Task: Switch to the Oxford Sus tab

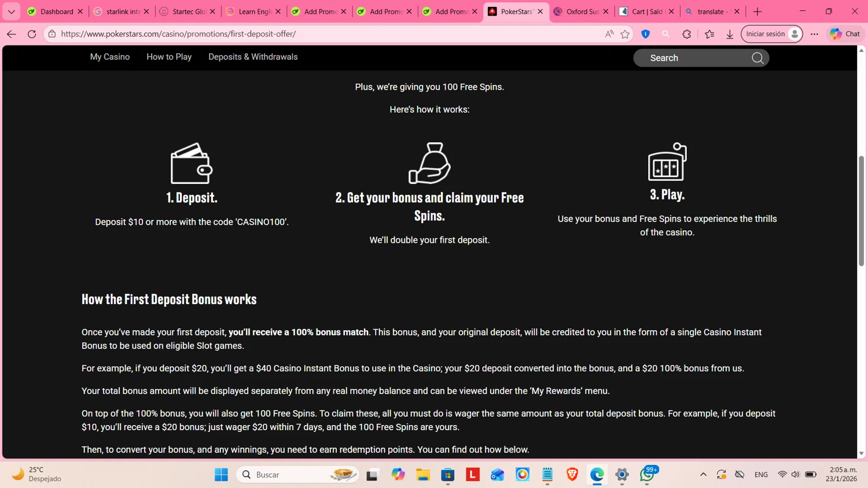Action: pyautogui.click(x=582, y=12)
